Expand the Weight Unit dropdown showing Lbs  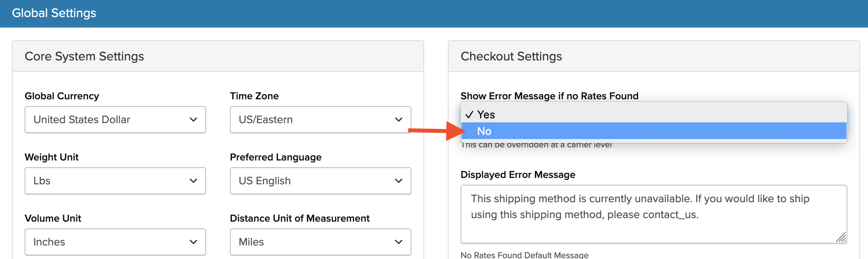(x=115, y=181)
